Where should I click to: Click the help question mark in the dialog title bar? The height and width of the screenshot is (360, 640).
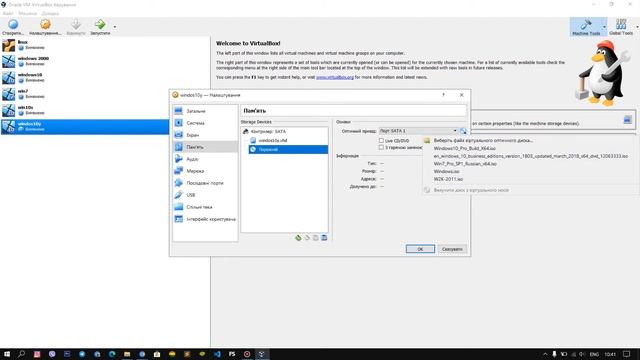pos(443,95)
